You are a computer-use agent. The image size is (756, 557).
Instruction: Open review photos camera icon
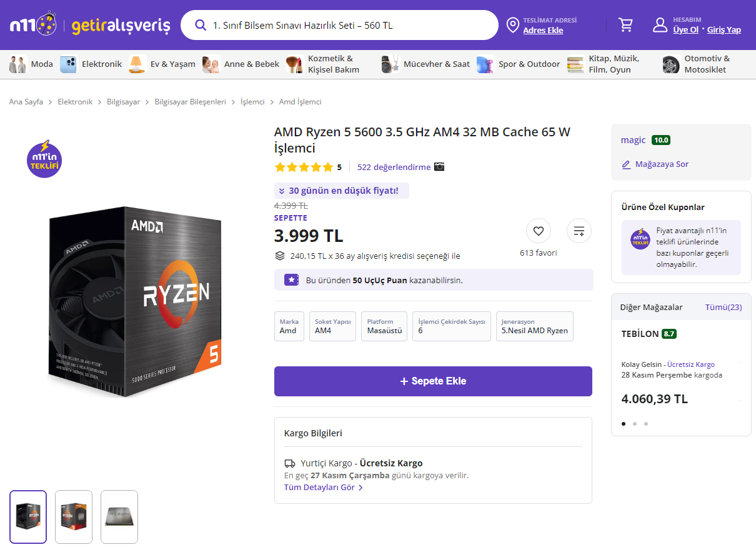[439, 167]
